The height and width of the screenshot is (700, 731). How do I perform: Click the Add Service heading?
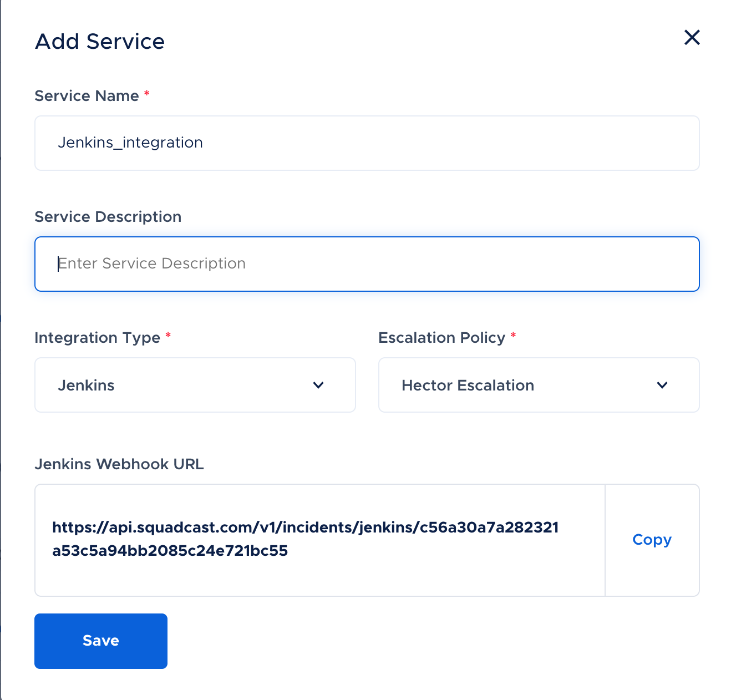click(x=100, y=42)
